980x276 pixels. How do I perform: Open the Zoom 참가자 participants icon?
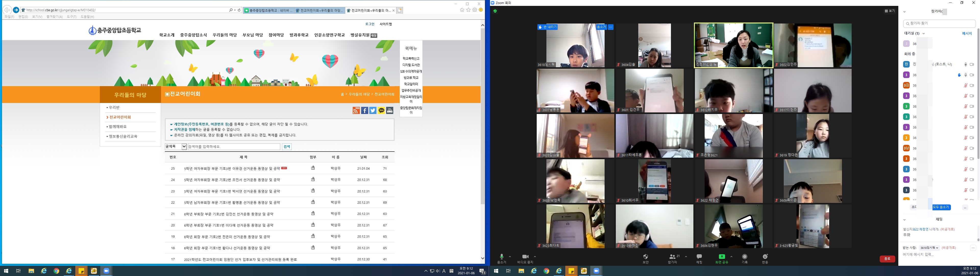pos(673,257)
